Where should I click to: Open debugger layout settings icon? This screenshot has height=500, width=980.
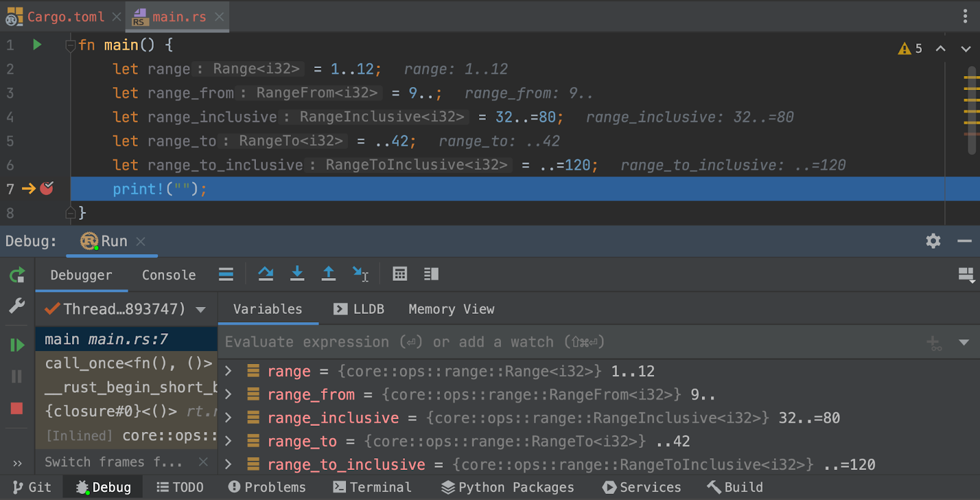[x=966, y=275]
